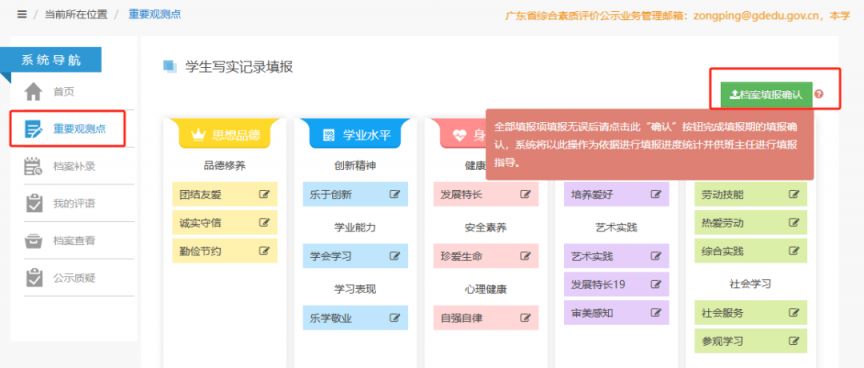Click the red confirmation tooltip message
This screenshot has width=864, height=368.
(x=650, y=144)
